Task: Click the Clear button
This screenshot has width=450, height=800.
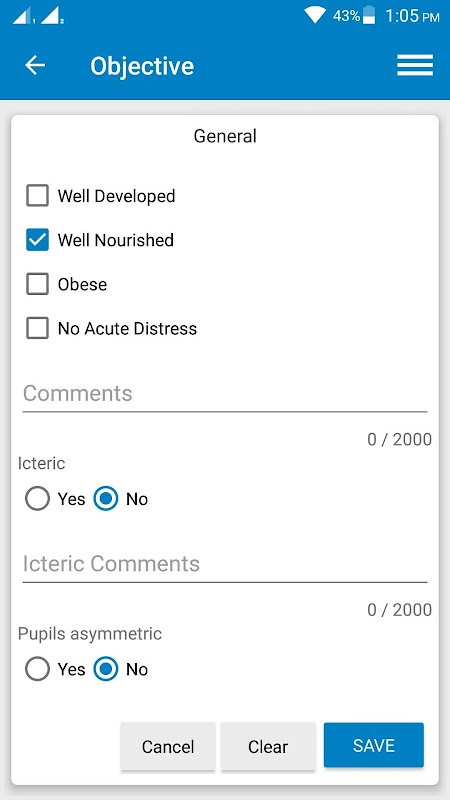Action: tap(268, 746)
